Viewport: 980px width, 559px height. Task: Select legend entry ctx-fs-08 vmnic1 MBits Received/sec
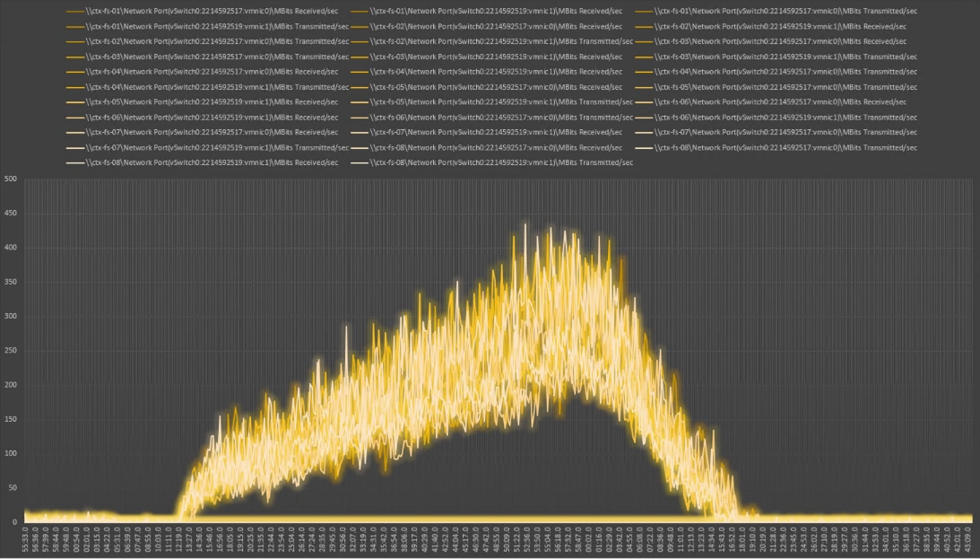click(202, 162)
